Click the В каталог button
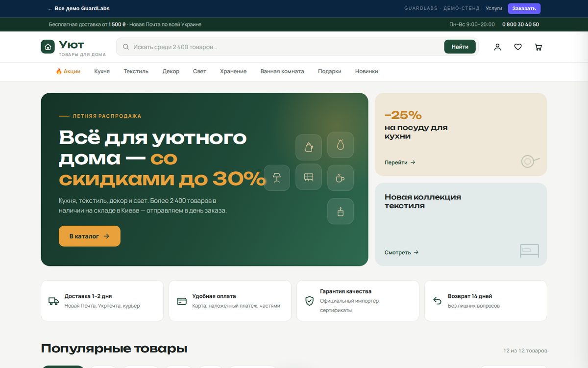The image size is (588, 368). [x=90, y=236]
